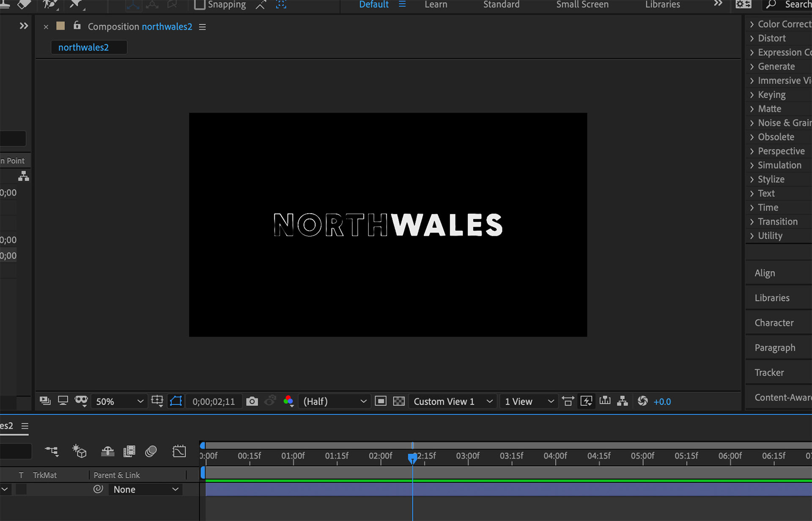The width and height of the screenshot is (812, 521).
Task: Toggle mask and shape path visibility
Action: pyautogui.click(x=176, y=401)
